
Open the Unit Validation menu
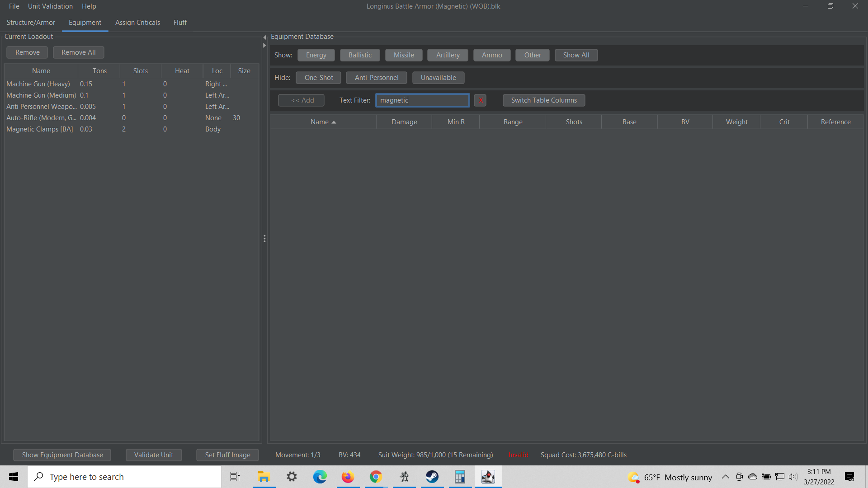[x=50, y=6]
